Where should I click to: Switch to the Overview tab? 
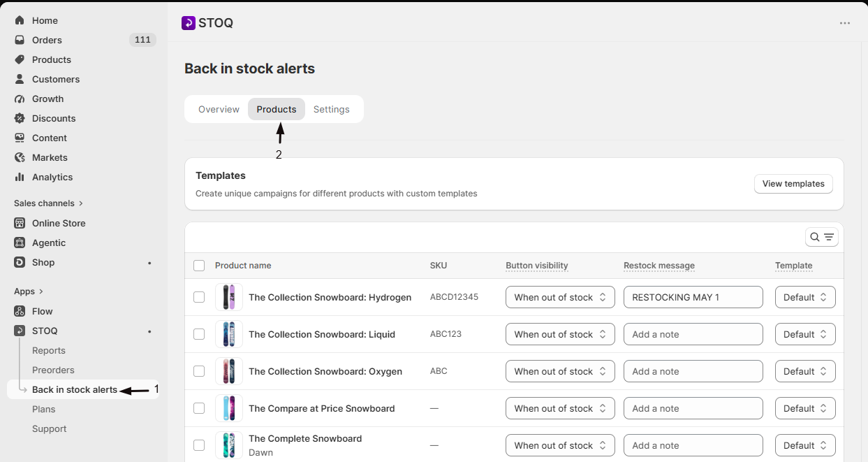click(x=219, y=109)
